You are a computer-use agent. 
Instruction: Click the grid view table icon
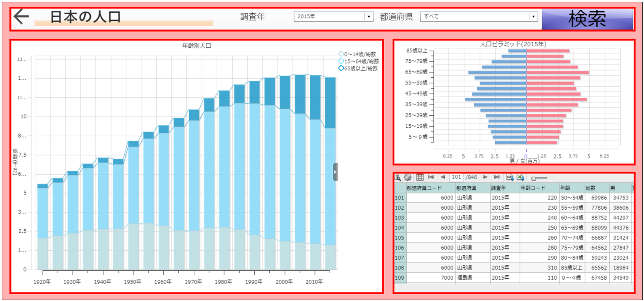pos(420,178)
